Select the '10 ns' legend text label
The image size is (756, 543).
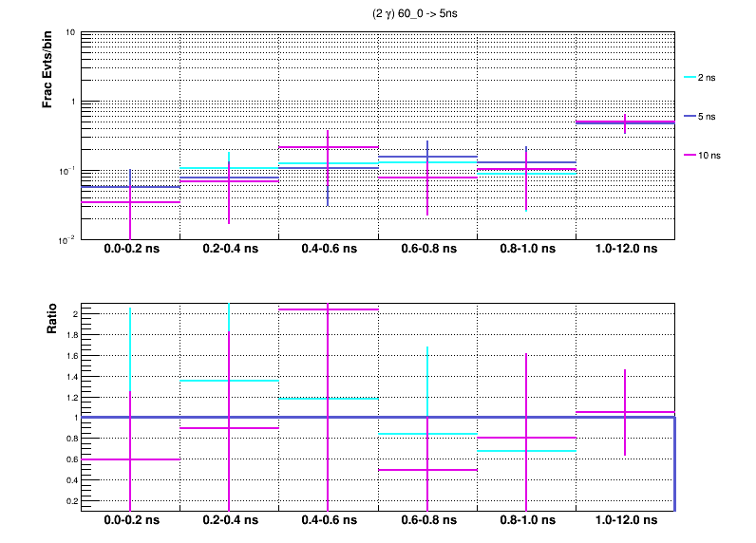709,154
